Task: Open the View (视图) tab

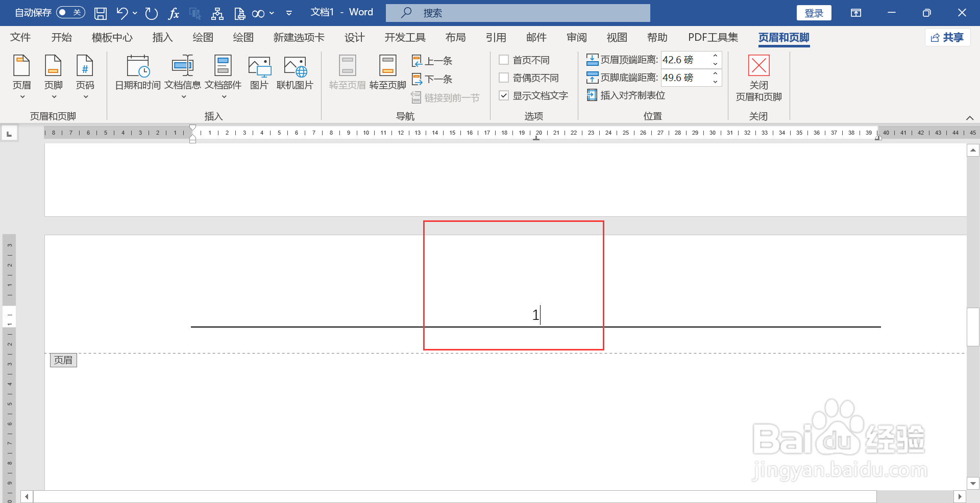Action: pos(617,37)
